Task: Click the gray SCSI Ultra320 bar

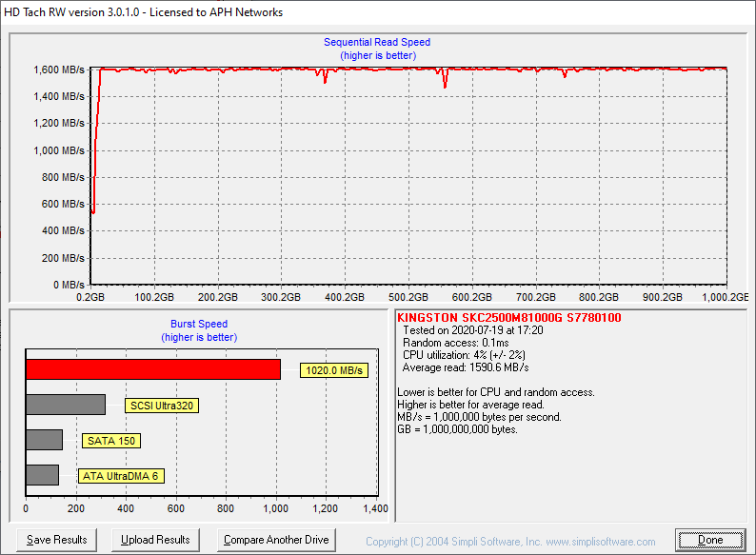Action: (x=66, y=405)
